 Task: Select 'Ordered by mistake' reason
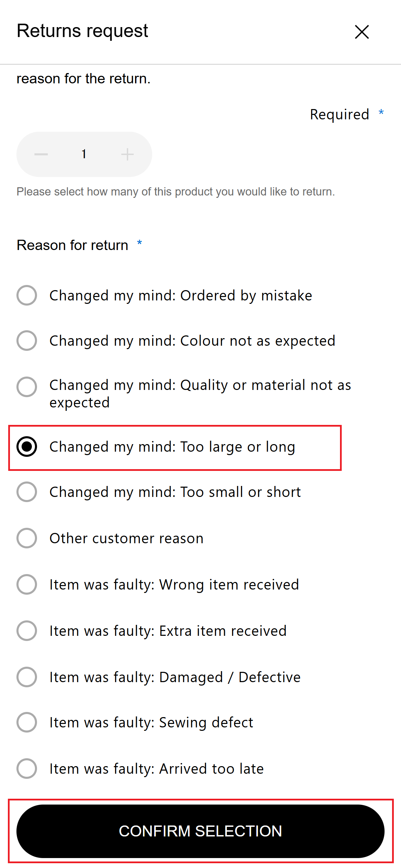(27, 295)
